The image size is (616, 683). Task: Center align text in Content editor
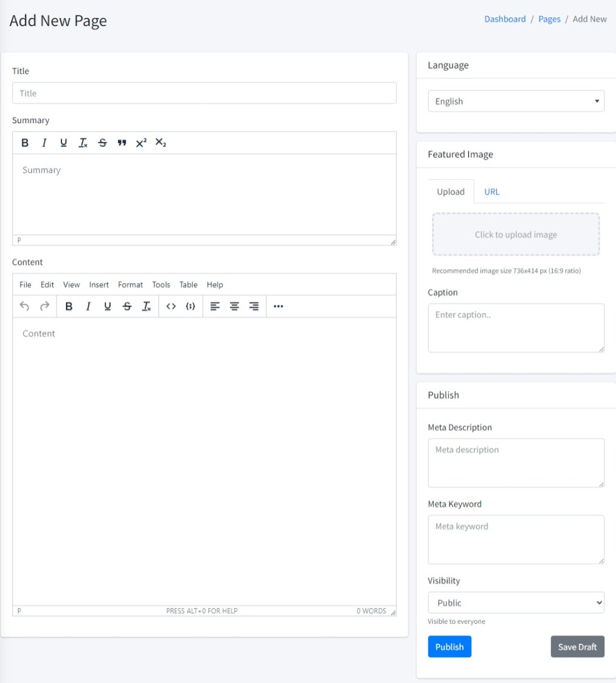tap(234, 306)
